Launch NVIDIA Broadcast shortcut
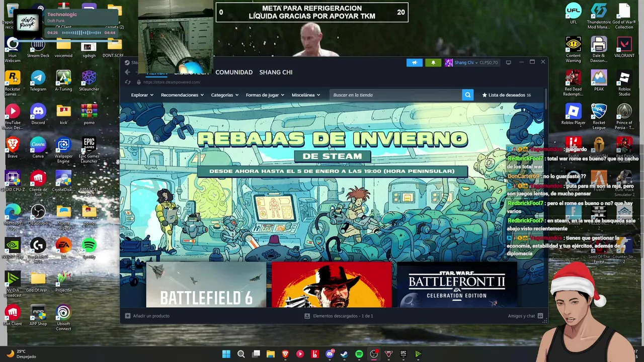This screenshot has height=362, width=644. pos(13,285)
